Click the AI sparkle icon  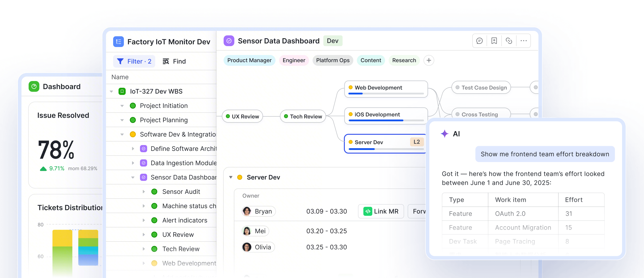pyautogui.click(x=445, y=134)
